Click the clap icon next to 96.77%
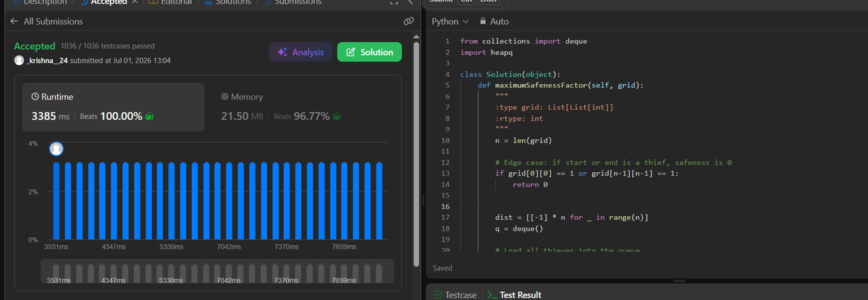This screenshot has height=300, width=868. coord(337,116)
